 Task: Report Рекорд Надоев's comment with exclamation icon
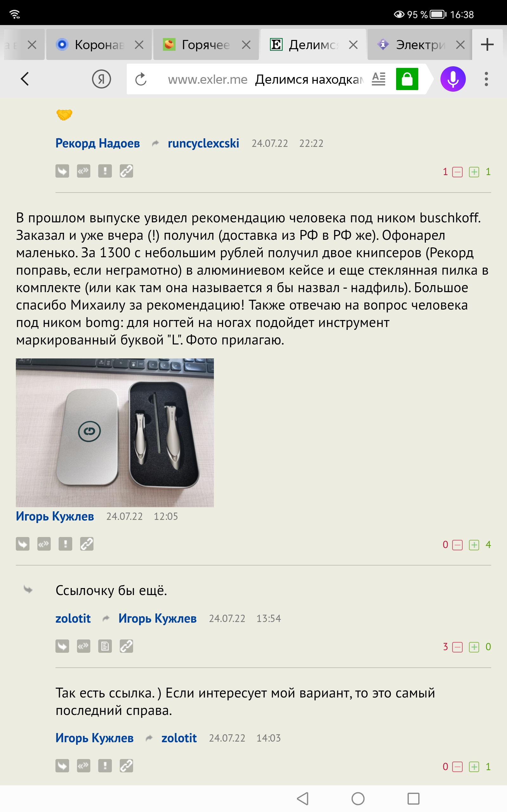(105, 171)
